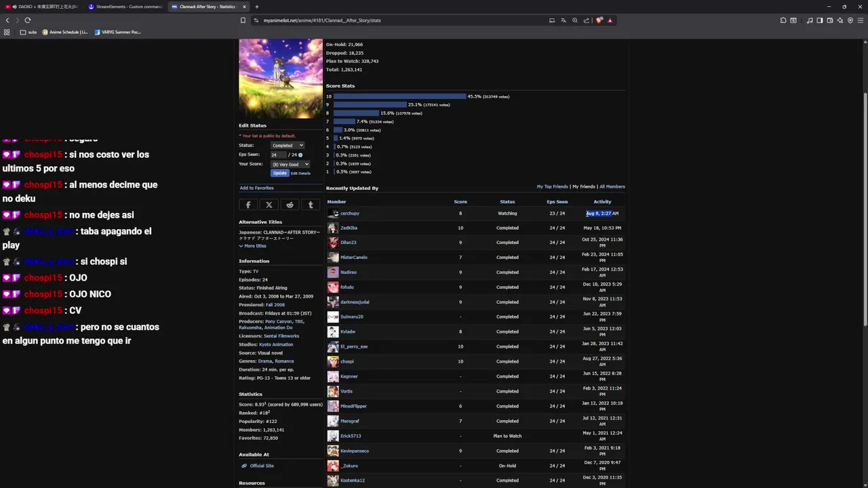Viewport: 868px width, 488px height.
Task: Share on Facebook icon
Action: click(x=248, y=205)
